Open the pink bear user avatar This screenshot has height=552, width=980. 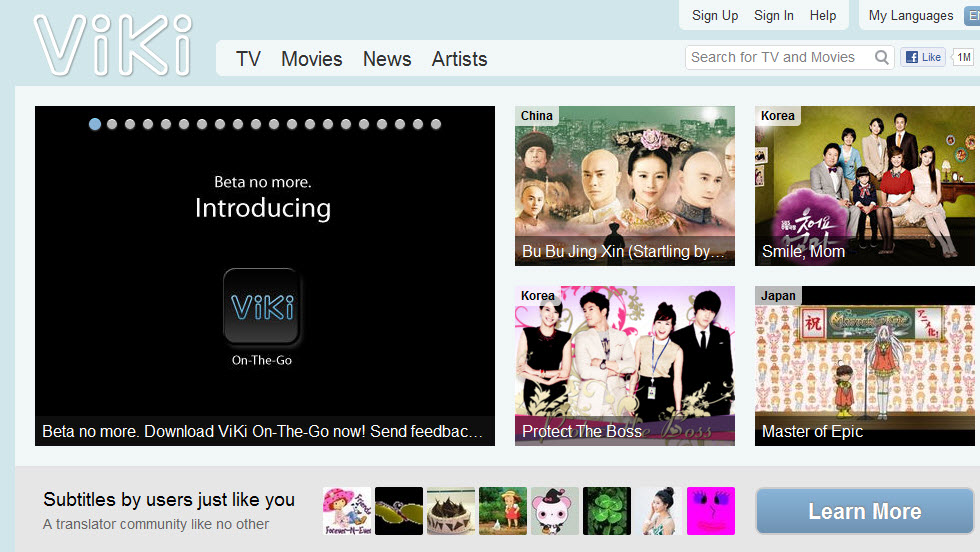pos(555,511)
